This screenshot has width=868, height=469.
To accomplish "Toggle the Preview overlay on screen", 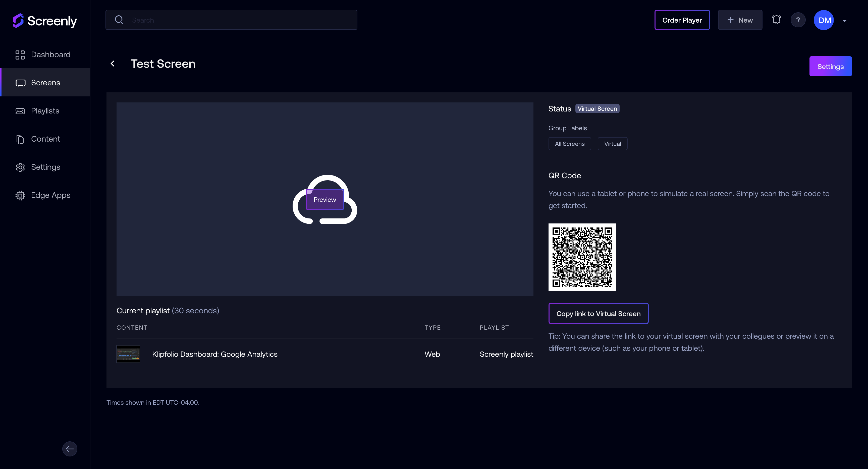I will pyautogui.click(x=324, y=199).
